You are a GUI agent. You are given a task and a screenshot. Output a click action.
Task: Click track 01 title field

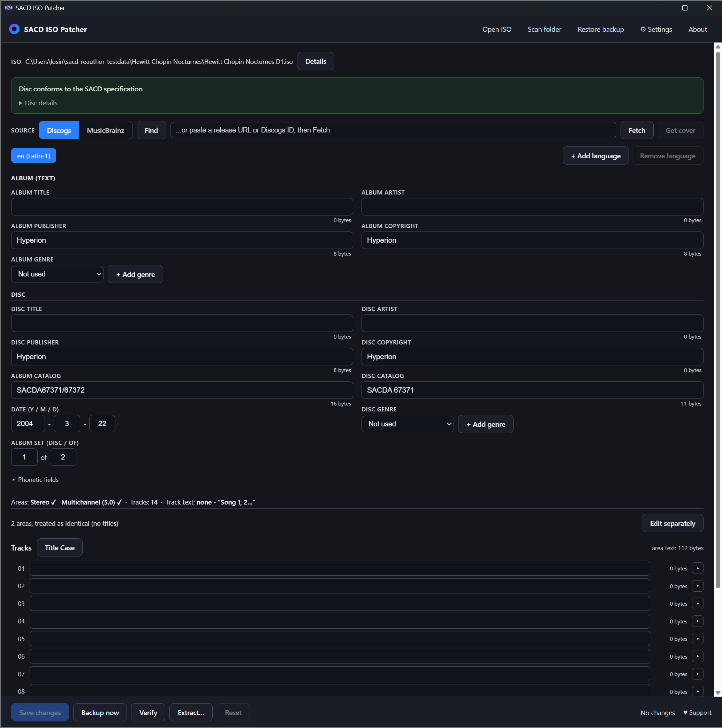[x=340, y=568]
